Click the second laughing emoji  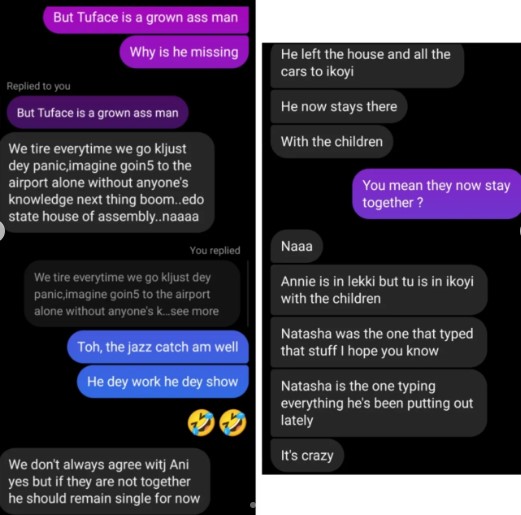click(x=233, y=423)
